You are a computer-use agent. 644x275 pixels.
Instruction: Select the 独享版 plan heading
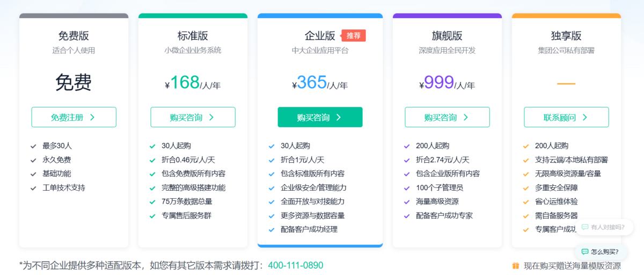pyautogui.click(x=566, y=36)
